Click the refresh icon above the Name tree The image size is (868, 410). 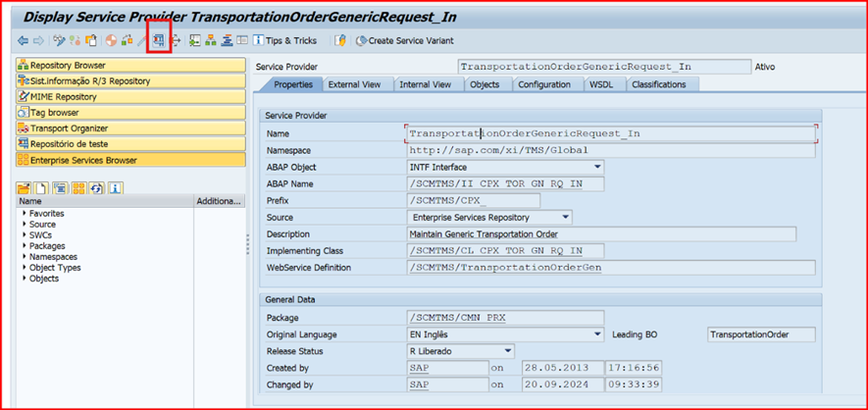[96, 188]
